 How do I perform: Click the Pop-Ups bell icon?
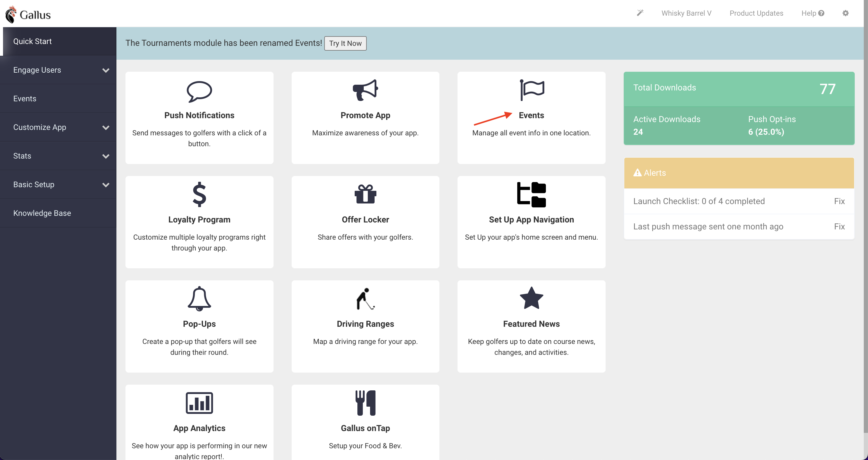click(199, 298)
